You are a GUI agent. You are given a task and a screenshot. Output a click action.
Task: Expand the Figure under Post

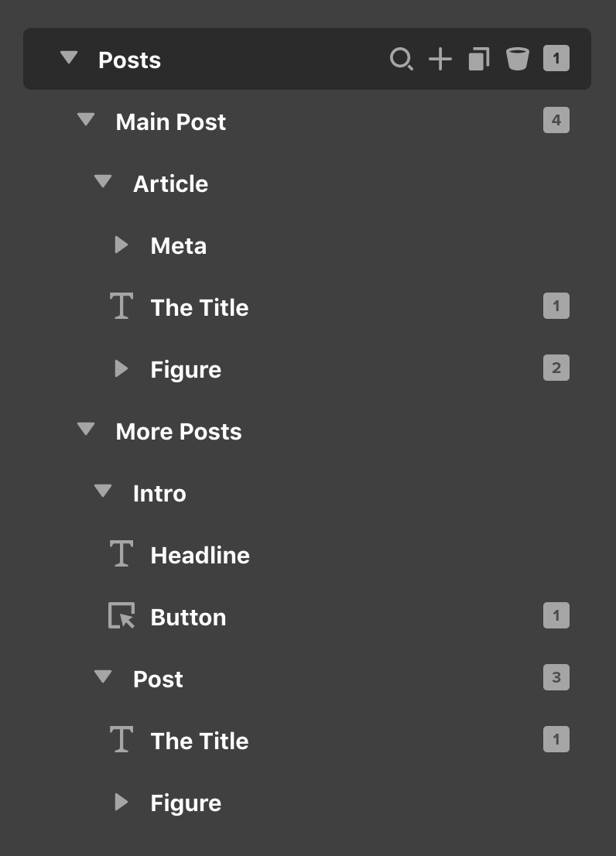tap(121, 803)
